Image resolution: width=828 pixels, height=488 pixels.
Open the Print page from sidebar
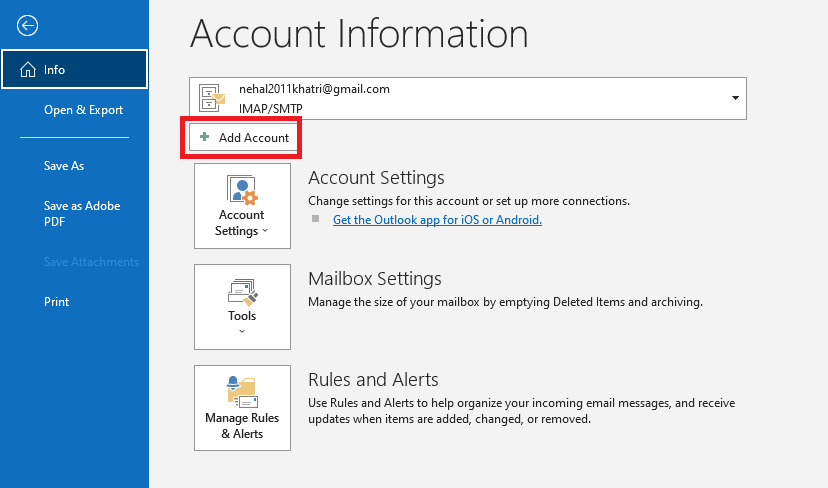pos(57,302)
